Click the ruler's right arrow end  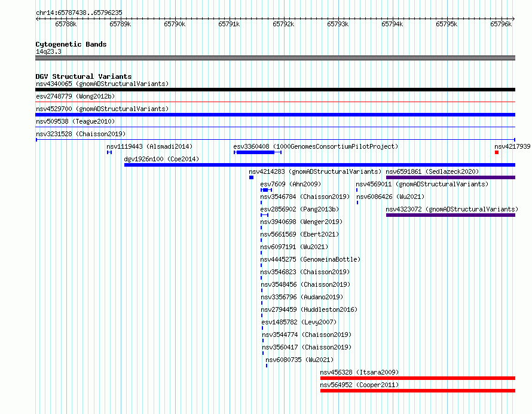tap(513, 19)
